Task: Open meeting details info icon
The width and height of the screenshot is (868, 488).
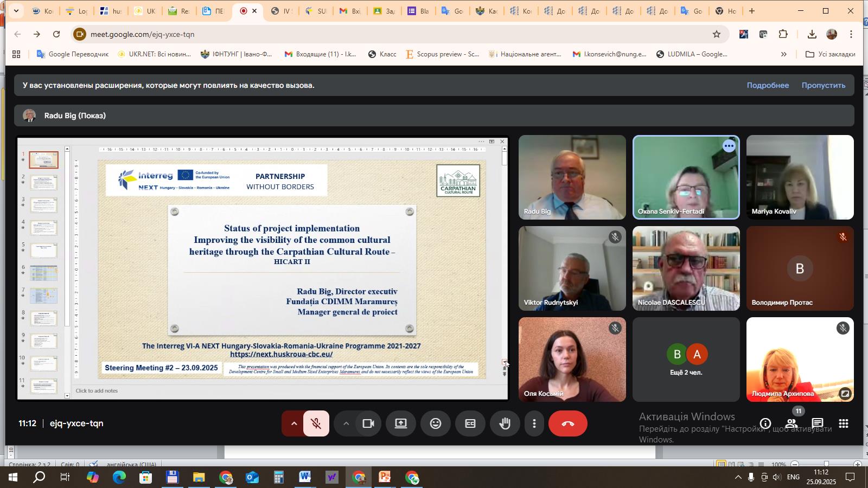Action: click(765, 424)
